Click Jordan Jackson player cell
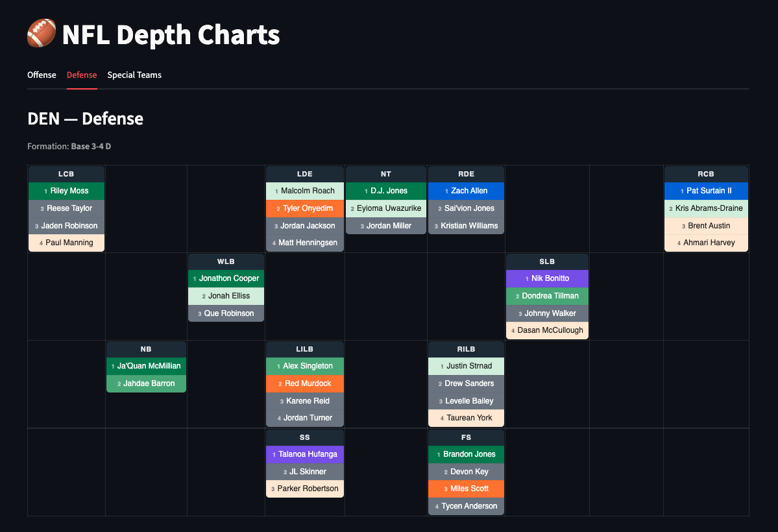 coord(305,226)
